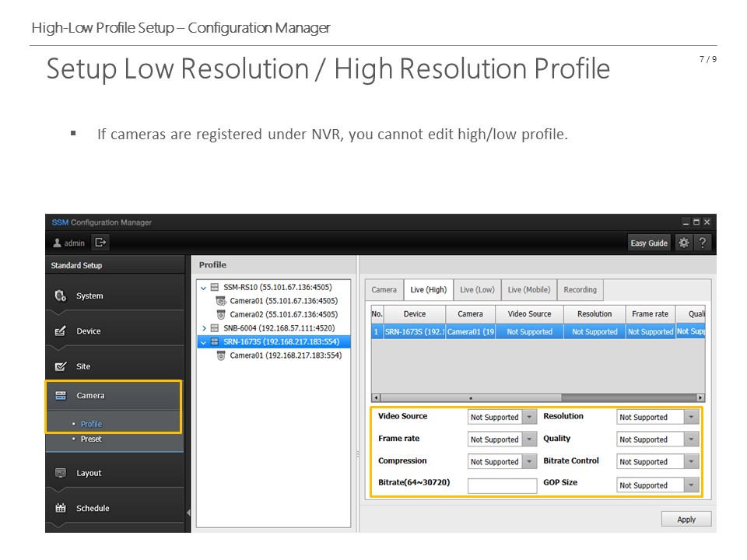This screenshot has height=560, width=747.
Task: Switch to the Live (High) tab
Action: (428, 289)
